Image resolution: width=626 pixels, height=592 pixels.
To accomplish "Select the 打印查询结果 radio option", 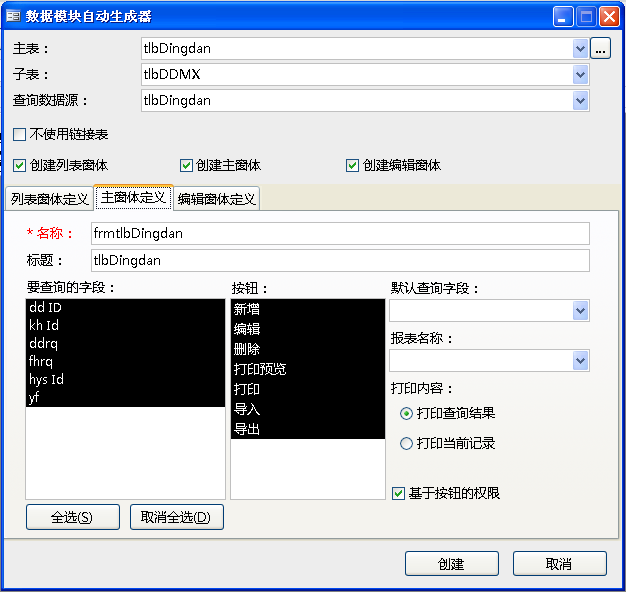I will tap(406, 413).
